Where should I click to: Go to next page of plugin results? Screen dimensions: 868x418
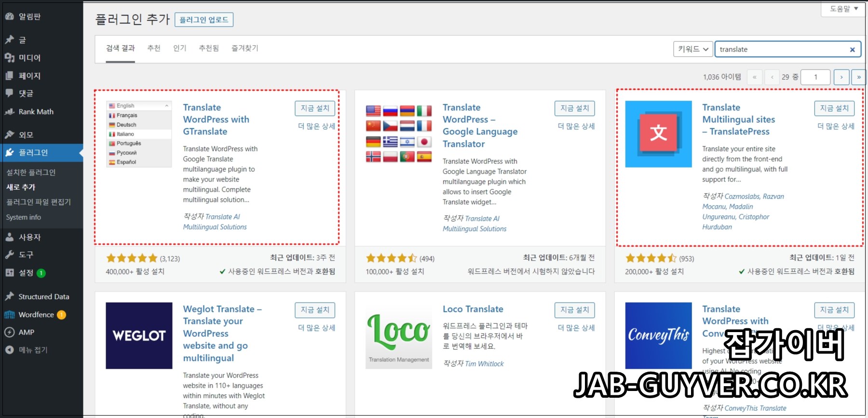point(841,77)
